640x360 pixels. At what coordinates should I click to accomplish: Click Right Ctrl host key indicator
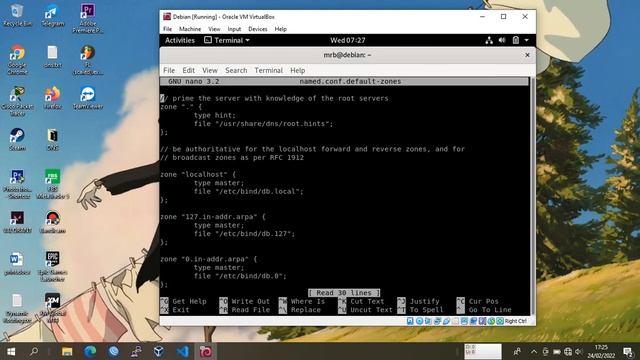coord(516,321)
